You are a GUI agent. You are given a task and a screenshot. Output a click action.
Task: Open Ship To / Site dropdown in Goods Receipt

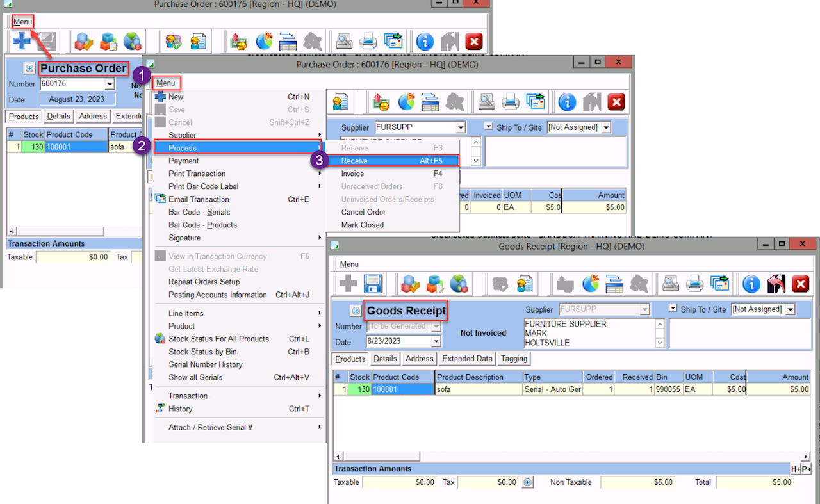790,309
